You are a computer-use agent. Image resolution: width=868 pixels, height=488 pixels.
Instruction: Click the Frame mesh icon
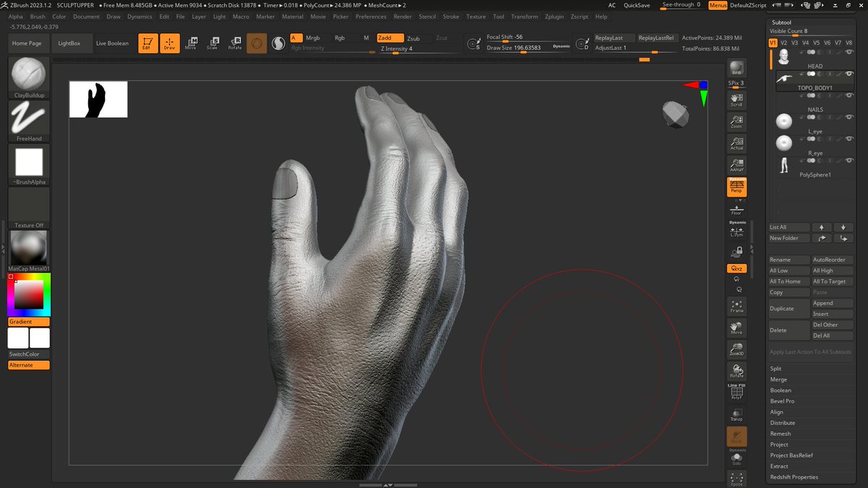pos(736,307)
